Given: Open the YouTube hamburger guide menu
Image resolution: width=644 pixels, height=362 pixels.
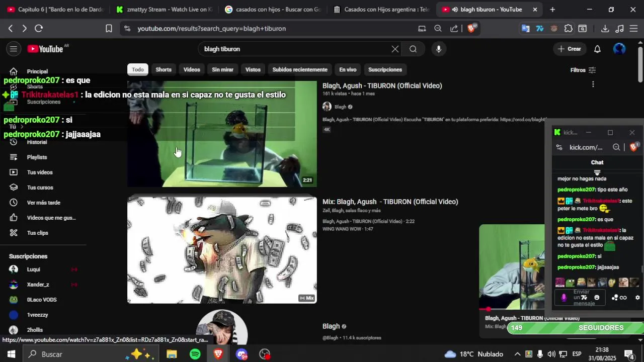Looking at the screenshot, I should (14, 49).
